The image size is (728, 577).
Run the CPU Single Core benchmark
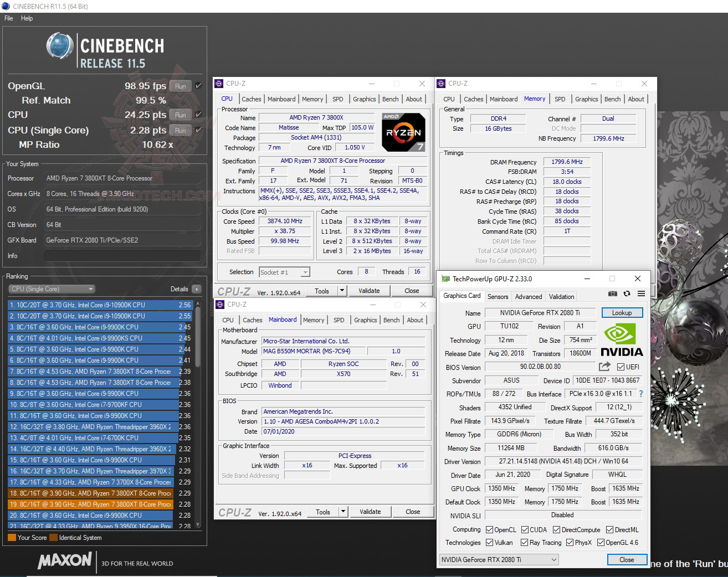181,130
